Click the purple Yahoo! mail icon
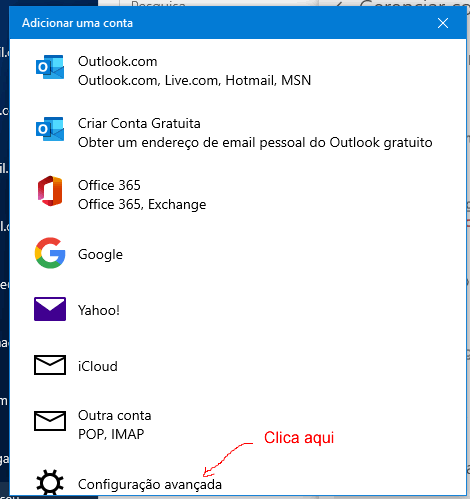The height and width of the screenshot is (499, 470). (x=50, y=309)
